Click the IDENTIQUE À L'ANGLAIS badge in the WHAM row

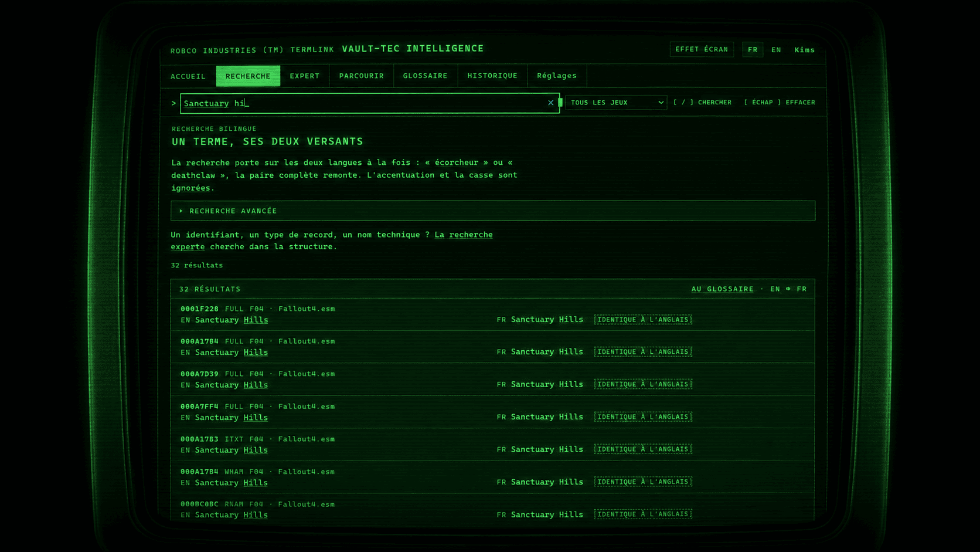point(643,482)
